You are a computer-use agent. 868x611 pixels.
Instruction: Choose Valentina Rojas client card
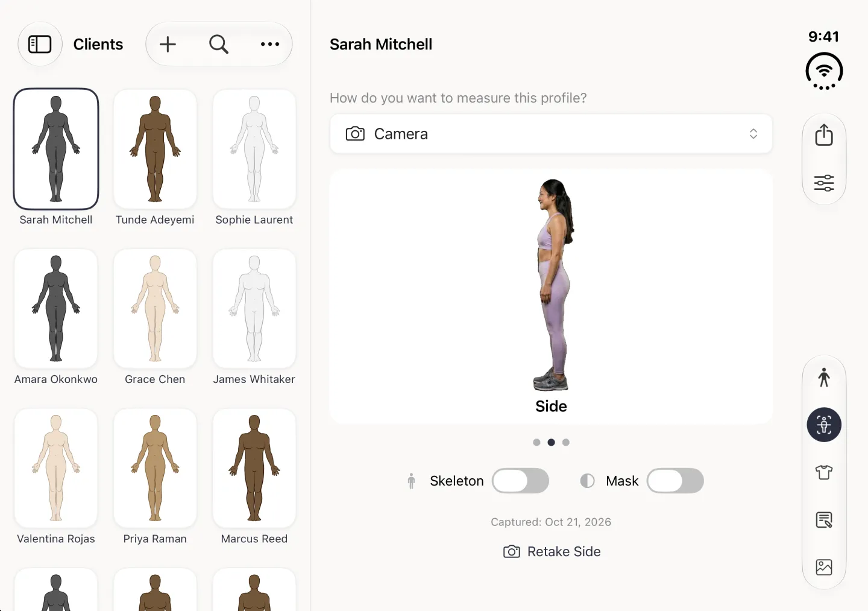click(x=56, y=476)
